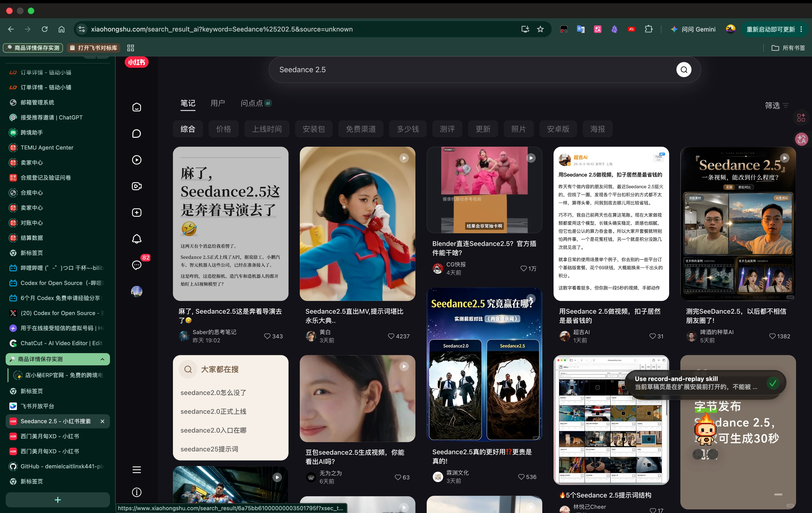Switch to the 笔记 tab

click(188, 103)
